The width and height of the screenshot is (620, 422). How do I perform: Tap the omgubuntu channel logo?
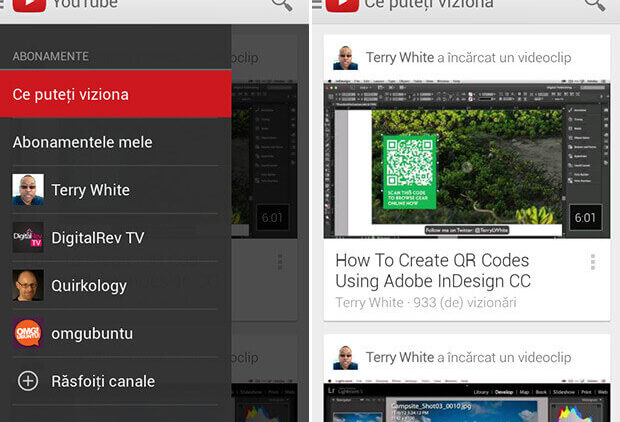[x=28, y=333]
